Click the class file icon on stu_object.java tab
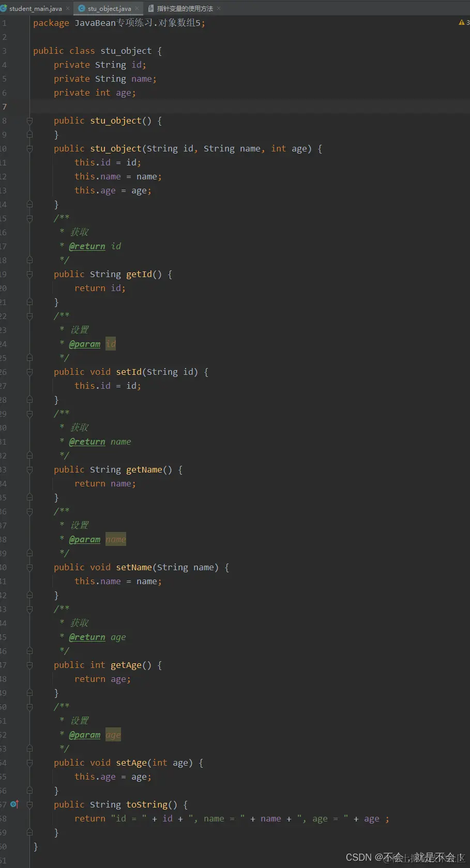This screenshot has height=868, width=470. [x=82, y=8]
